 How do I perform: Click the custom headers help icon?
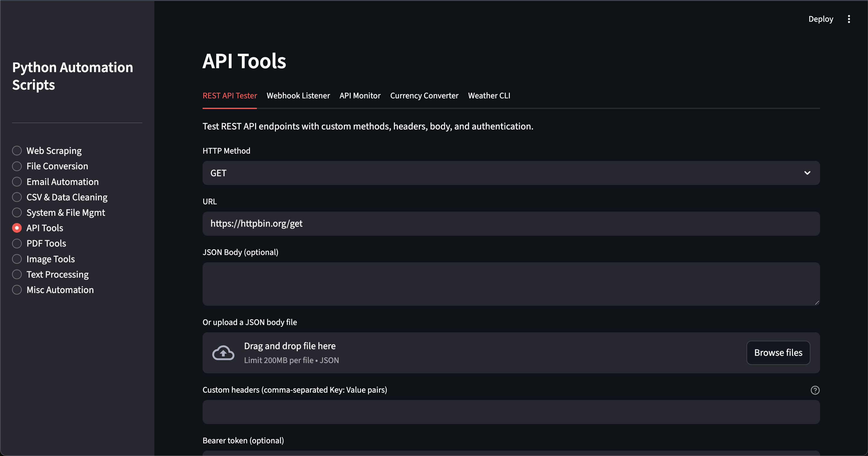[x=815, y=390]
